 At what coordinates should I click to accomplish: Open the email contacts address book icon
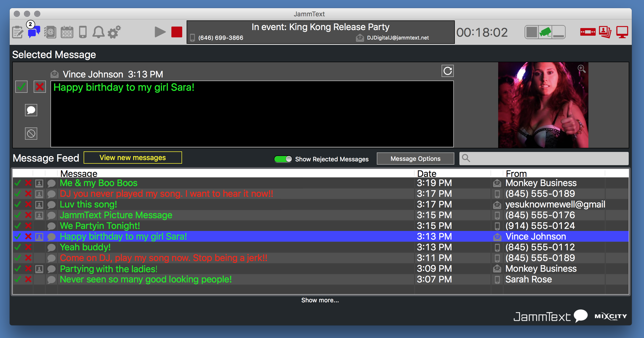50,32
